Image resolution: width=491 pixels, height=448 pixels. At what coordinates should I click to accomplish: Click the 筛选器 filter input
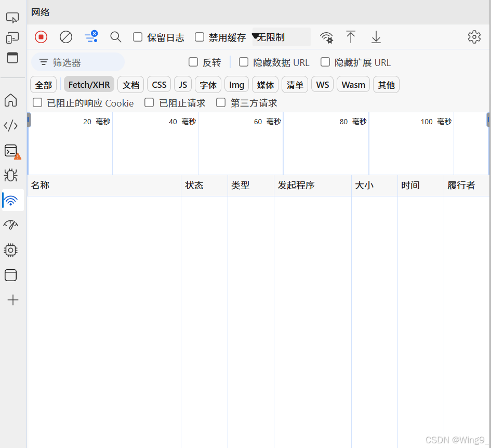[78, 62]
